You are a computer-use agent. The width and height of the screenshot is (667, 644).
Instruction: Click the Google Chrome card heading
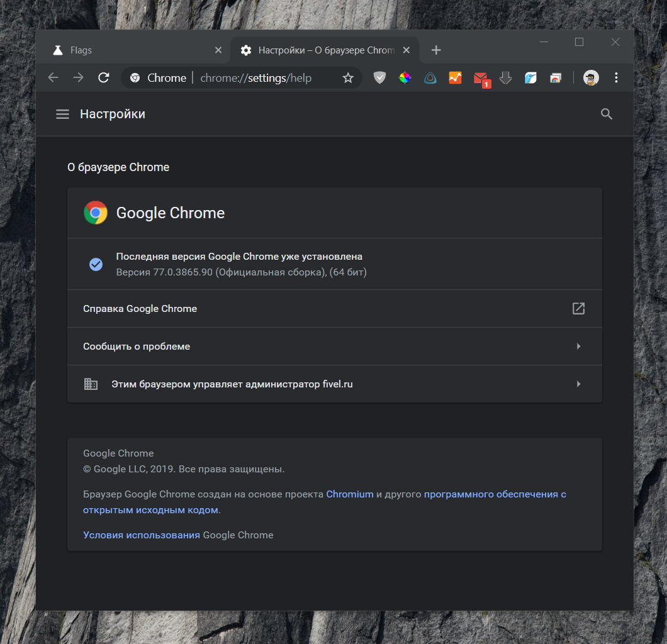point(170,213)
